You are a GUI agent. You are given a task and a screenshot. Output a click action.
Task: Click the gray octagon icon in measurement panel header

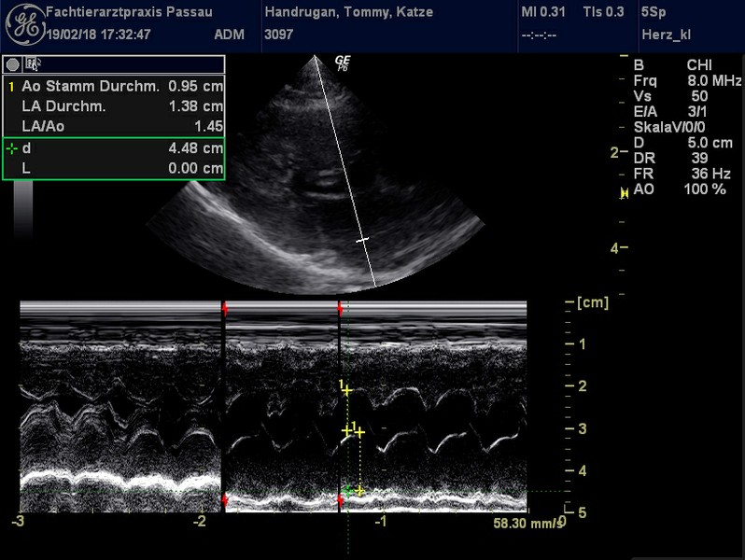pos(13,64)
